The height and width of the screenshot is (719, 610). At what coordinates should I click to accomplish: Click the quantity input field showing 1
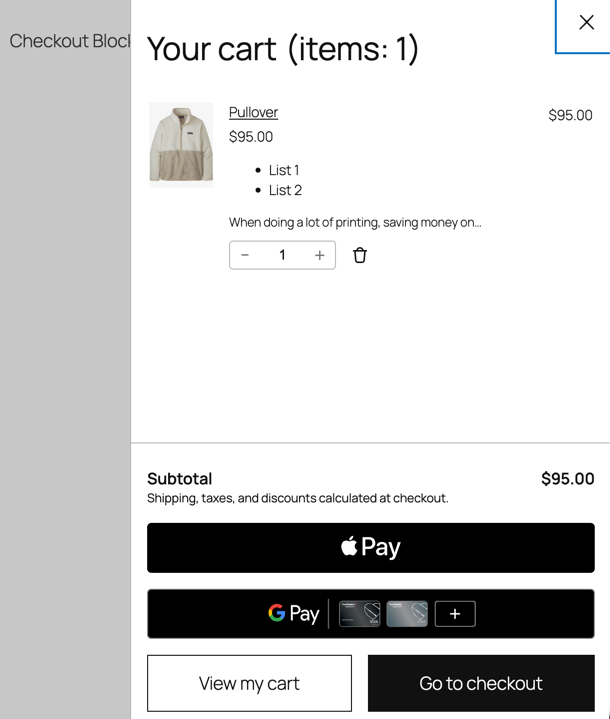[x=282, y=255]
